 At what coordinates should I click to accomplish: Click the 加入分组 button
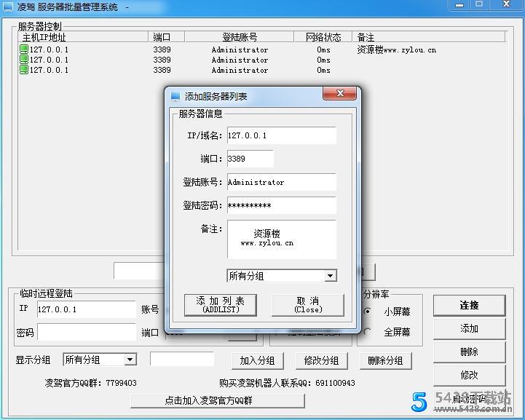point(257,360)
